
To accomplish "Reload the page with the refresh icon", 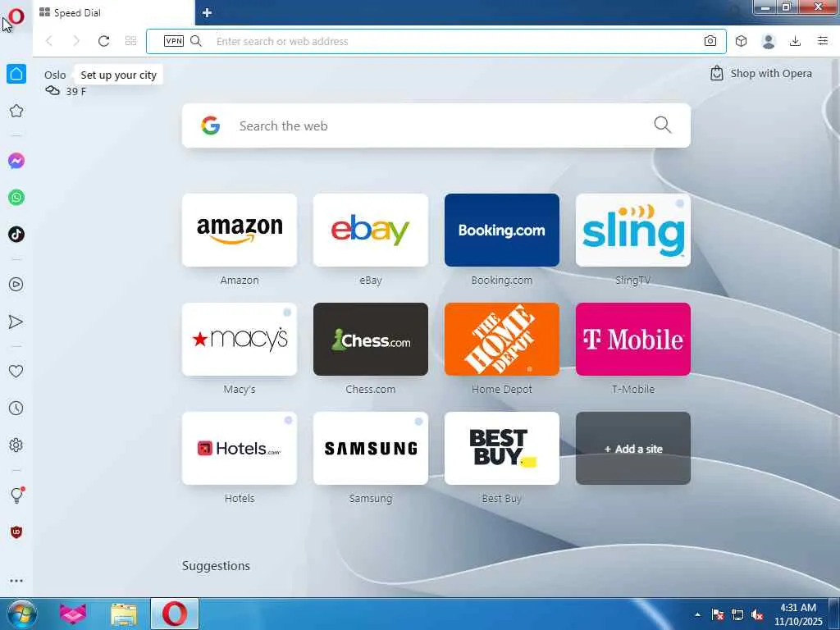I will point(103,41).
